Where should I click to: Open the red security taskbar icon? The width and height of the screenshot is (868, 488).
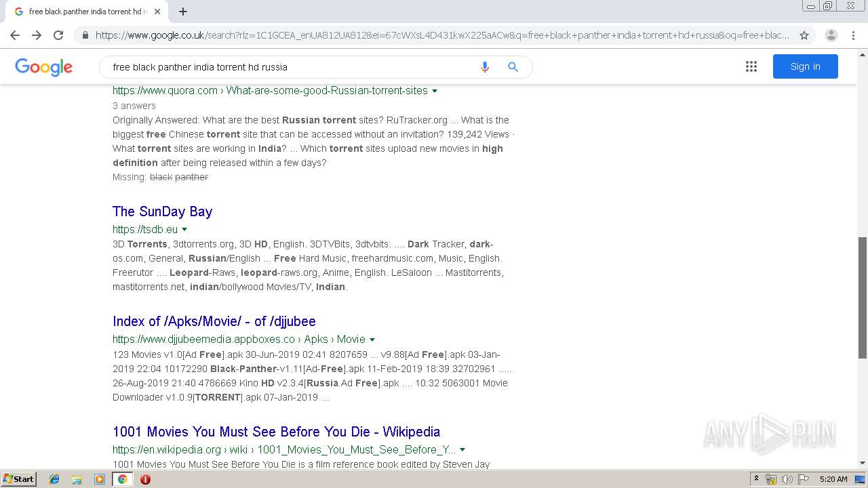tap(145, 479)
